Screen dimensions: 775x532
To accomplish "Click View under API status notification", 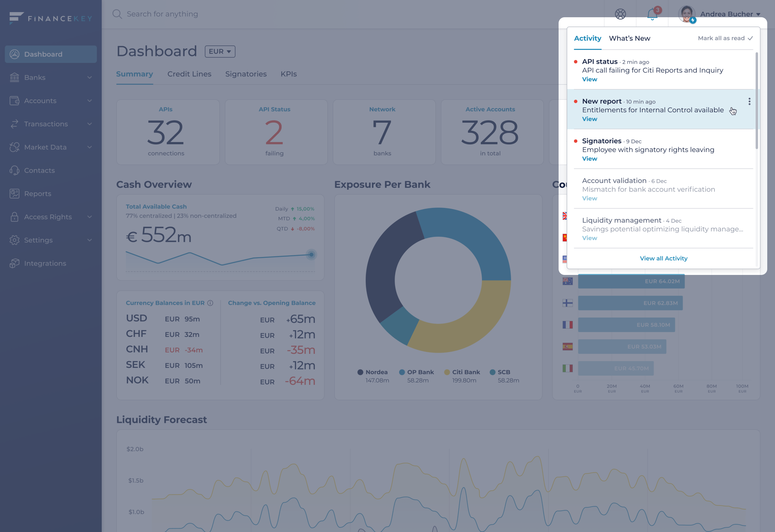I will [589, 79].
